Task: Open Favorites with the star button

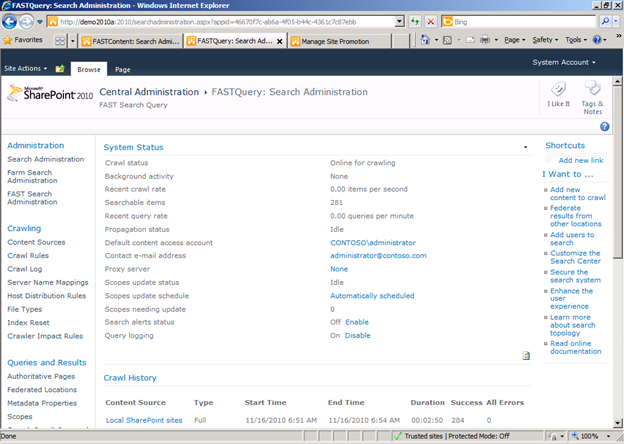Action: click(x=23, y=40)
